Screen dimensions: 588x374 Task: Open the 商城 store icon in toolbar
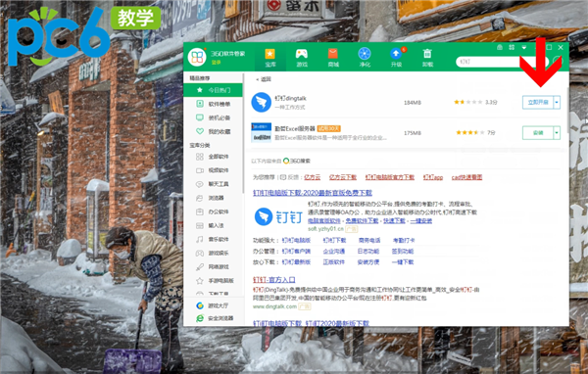pos(333,54)
